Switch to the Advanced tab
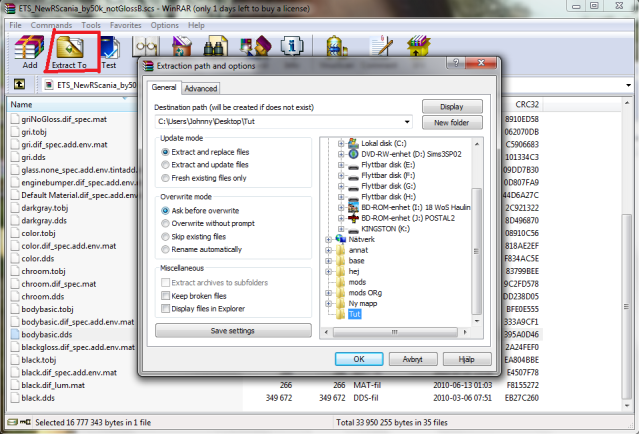This screenshot has width=639, height=434. pos(201,88)
